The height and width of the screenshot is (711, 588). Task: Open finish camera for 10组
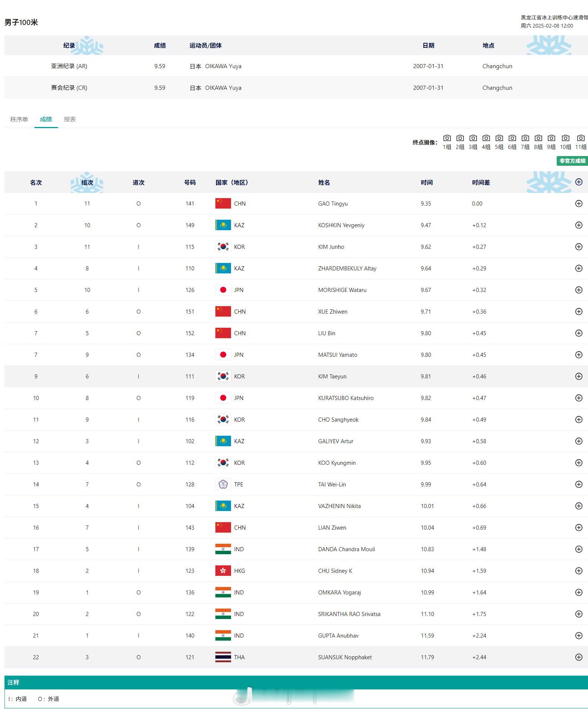point(565,142)
